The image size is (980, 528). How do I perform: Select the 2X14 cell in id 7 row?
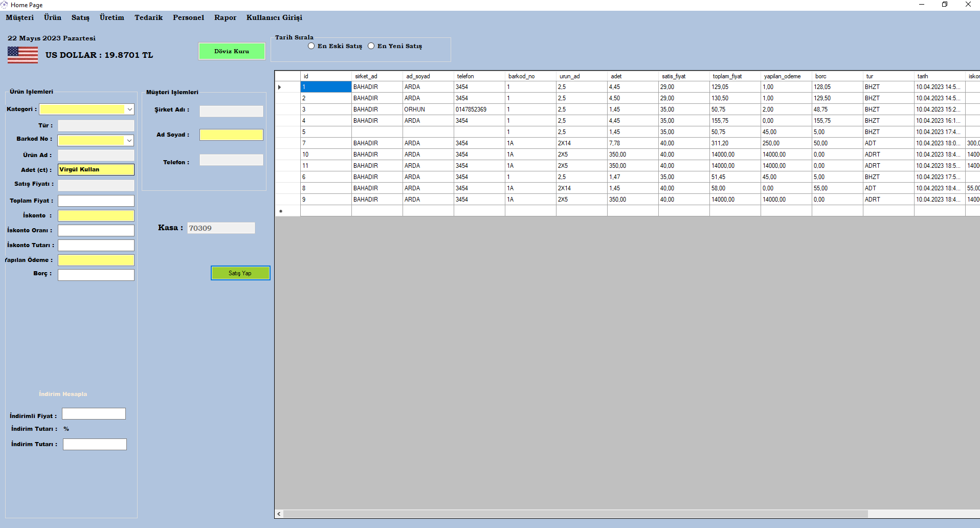[582, 143]
